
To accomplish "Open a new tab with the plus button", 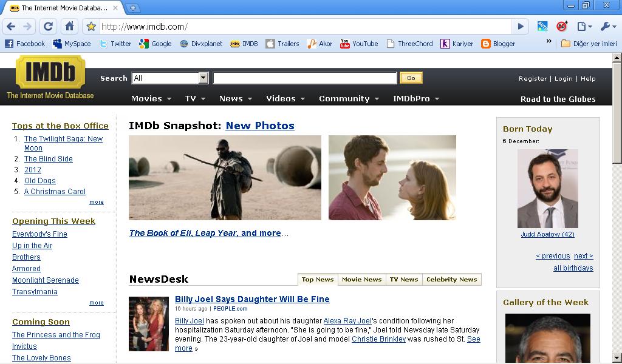I will 133,7.
